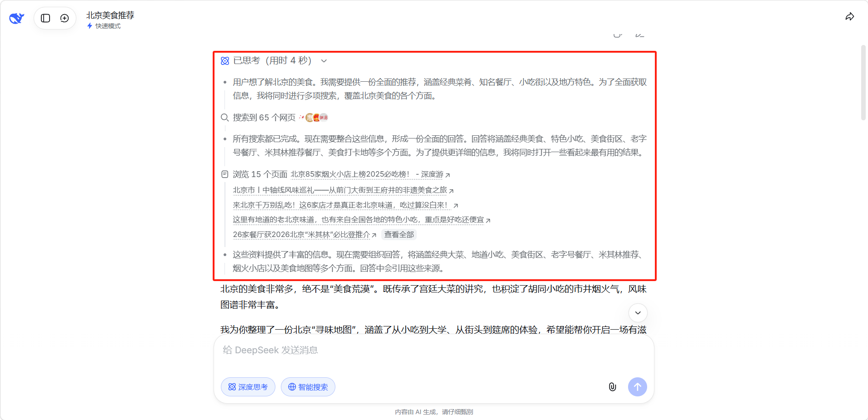The width and height of the screenshot is (868, 420).
Task: Click the DeepSeek whale logo
Action: coord(16,18)
